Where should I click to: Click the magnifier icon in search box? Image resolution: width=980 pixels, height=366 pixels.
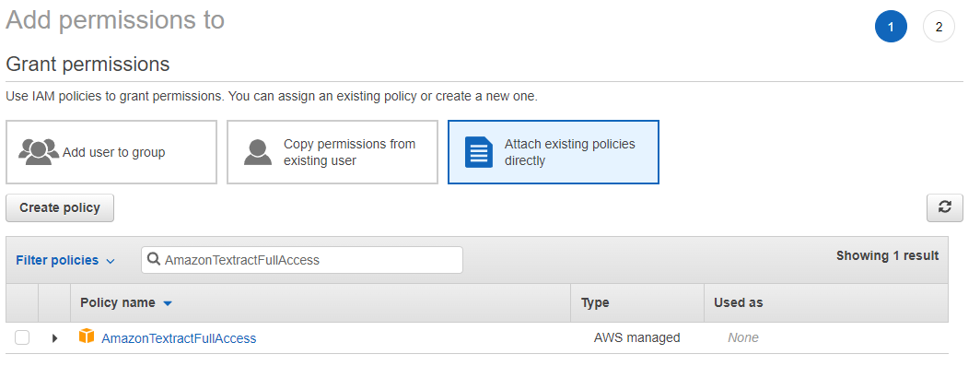click(x=154, y=260)
